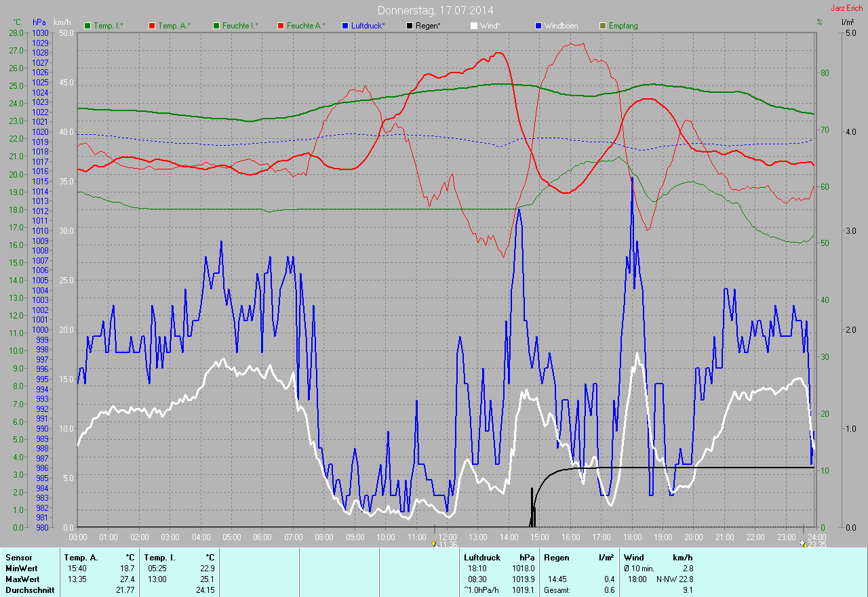Screen dimensions: 868x597
Task: Click the green Temp. I. legend swatch
Action: (87, 26)
